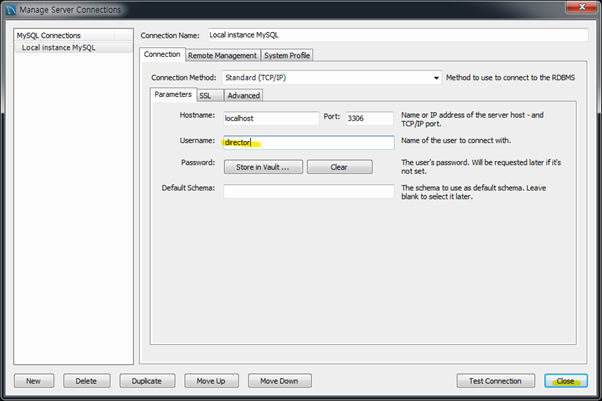
Task: Focus the Username field containing director
Action: click(x=309, y=143)
